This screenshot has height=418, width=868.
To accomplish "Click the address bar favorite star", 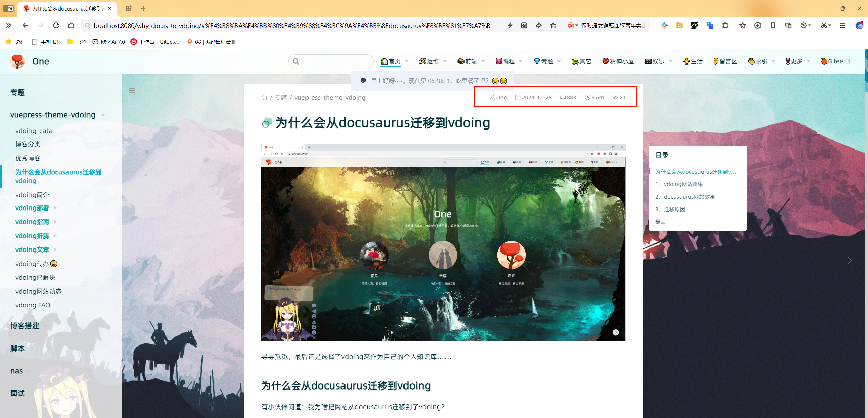I will tap(553, 25).
